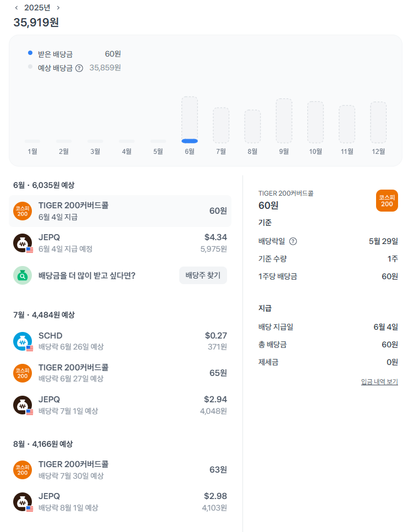414x532 pixels.
Task: Click the 기준 수량 1주 value
Action: 393,259
